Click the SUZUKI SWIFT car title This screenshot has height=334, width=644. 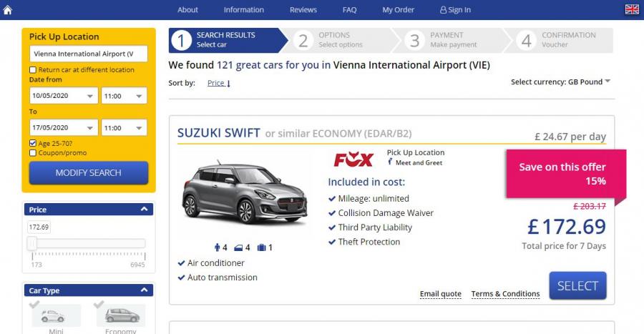pos(218,133)
